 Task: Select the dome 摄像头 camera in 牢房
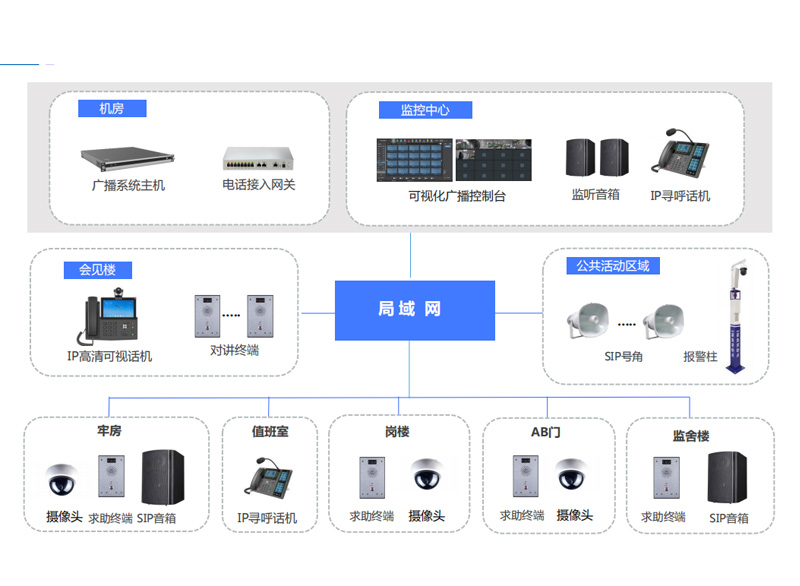point(62,479)
